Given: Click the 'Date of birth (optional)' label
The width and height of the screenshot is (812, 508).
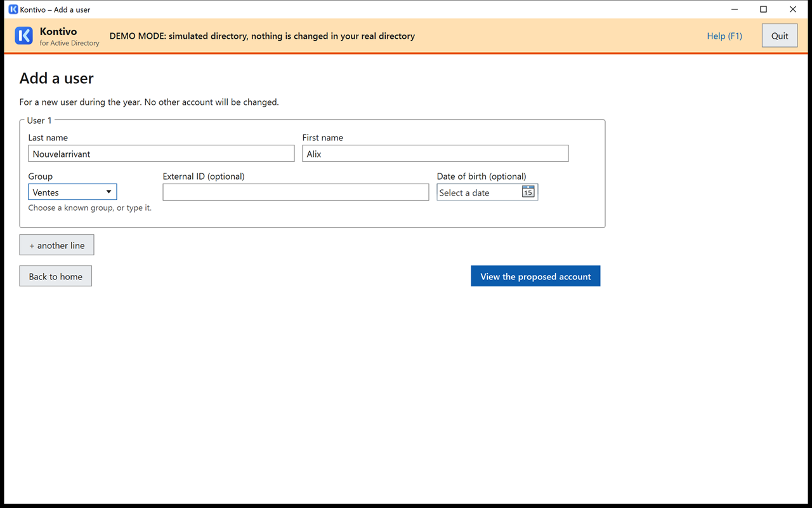Looking at the screenshot, I should click(481, 177).
